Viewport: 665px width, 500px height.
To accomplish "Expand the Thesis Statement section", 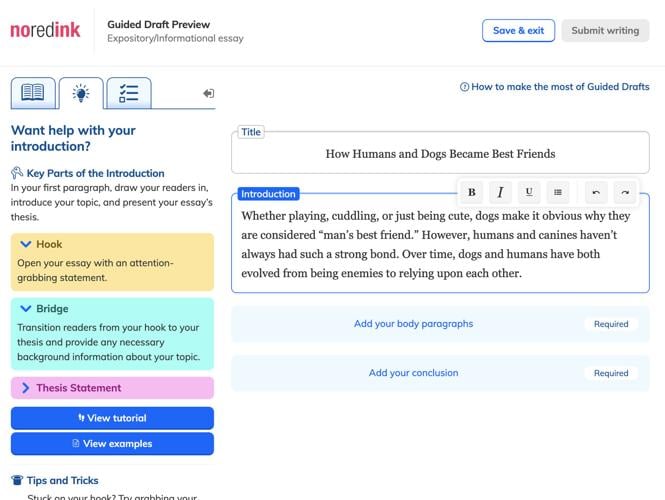I will pos(112,388).
